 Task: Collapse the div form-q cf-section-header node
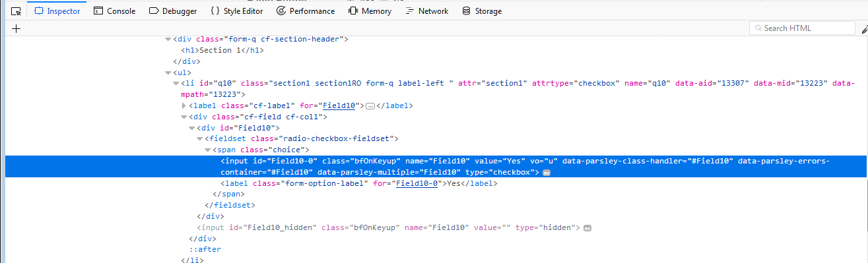click(x=168, y=40)
